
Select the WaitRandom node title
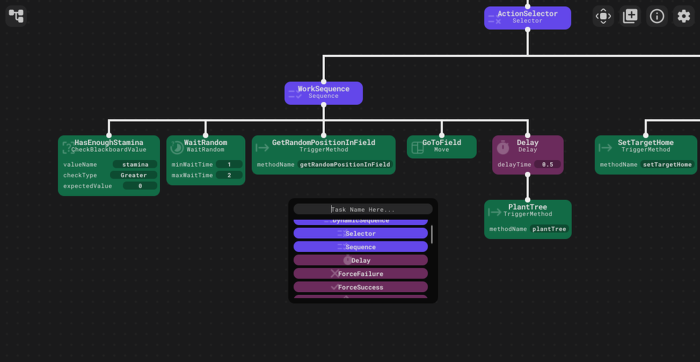[205, 142]
